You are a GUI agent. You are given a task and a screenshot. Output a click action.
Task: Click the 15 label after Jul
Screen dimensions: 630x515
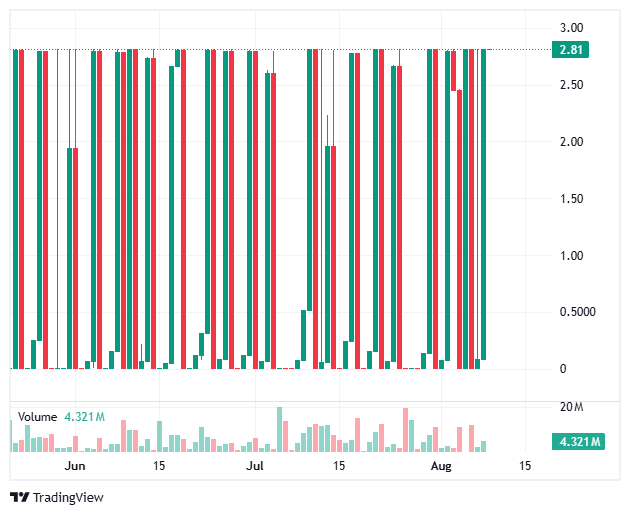click(x=339, y=466)
